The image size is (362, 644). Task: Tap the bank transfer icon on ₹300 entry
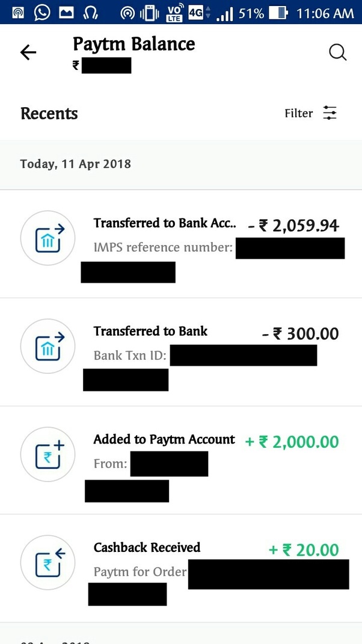(48, 346)
